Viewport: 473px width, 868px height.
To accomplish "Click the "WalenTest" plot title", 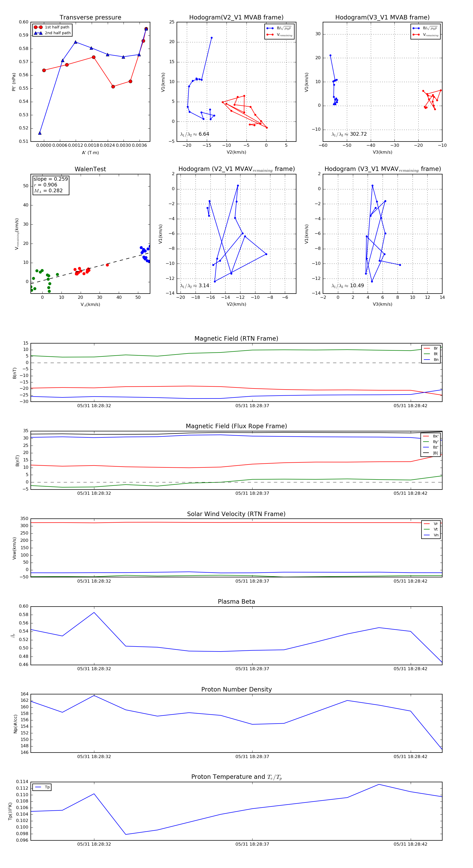I will 90,169.
